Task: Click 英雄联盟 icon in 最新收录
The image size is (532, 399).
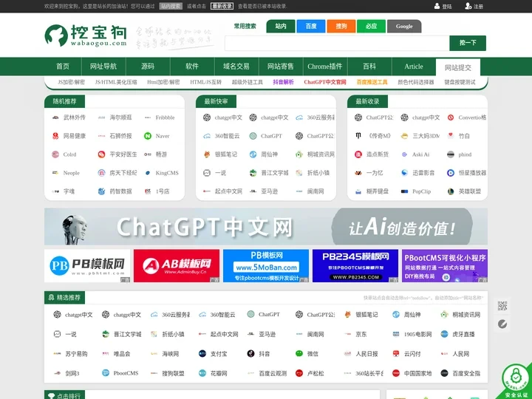Action: 451,191
